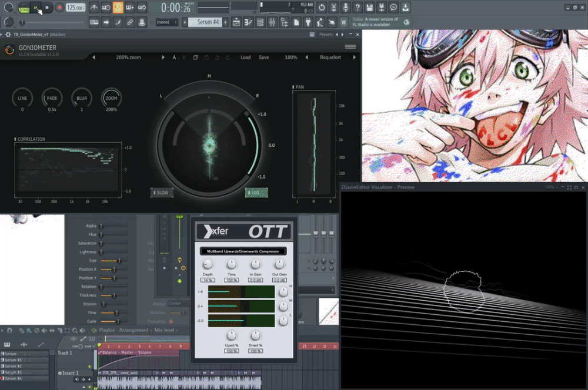Click the render/export audio icon
588x390 pixels.
point(382,7)
